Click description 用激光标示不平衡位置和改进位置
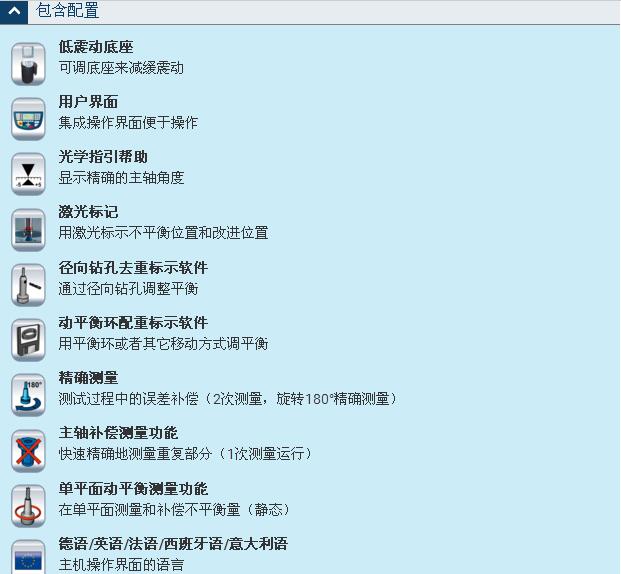This screenshot has width=621, height=574. pyautogui.click(x=163, y=233)
